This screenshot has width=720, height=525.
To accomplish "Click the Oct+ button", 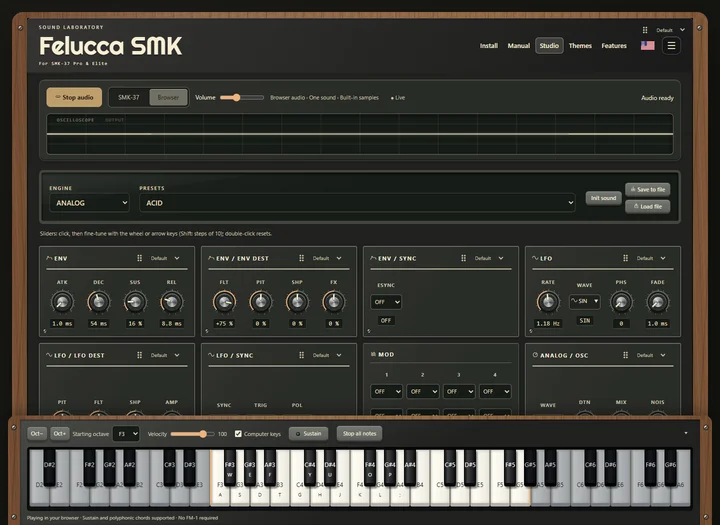I will coord(60,434).
